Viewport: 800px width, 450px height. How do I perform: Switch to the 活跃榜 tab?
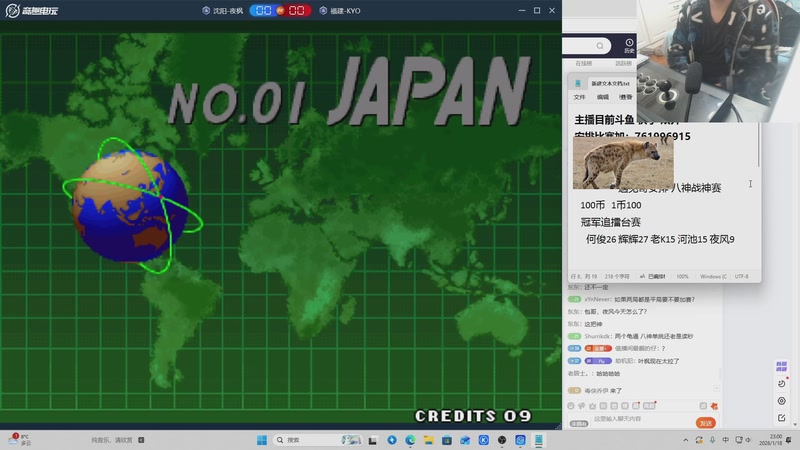[623, 63]
